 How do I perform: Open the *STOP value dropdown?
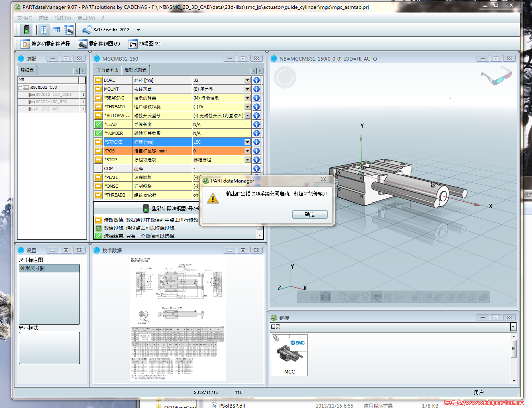247,160
